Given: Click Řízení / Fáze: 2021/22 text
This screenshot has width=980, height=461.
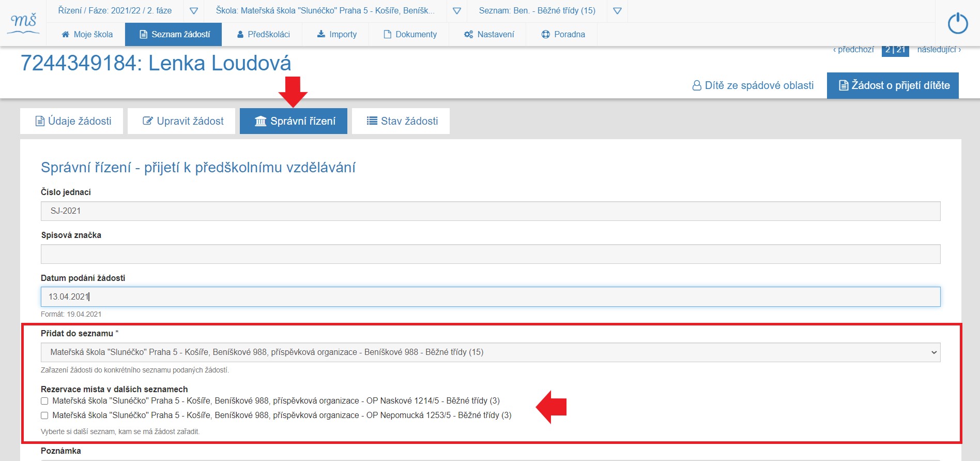Looking at the screenshot, I should tap(115, 10).
